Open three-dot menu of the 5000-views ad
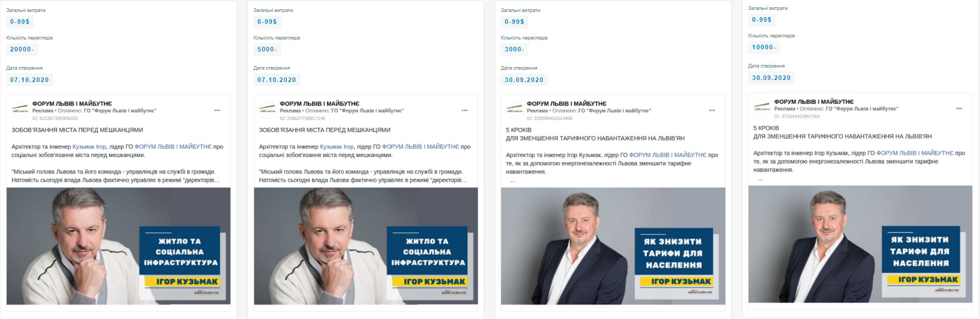 [x=464, y=110]
